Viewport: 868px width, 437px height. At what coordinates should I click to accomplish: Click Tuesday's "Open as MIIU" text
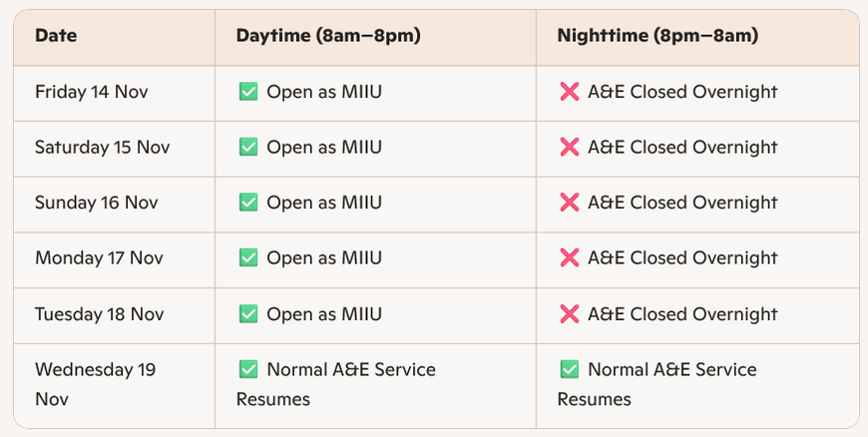[324, 314]
